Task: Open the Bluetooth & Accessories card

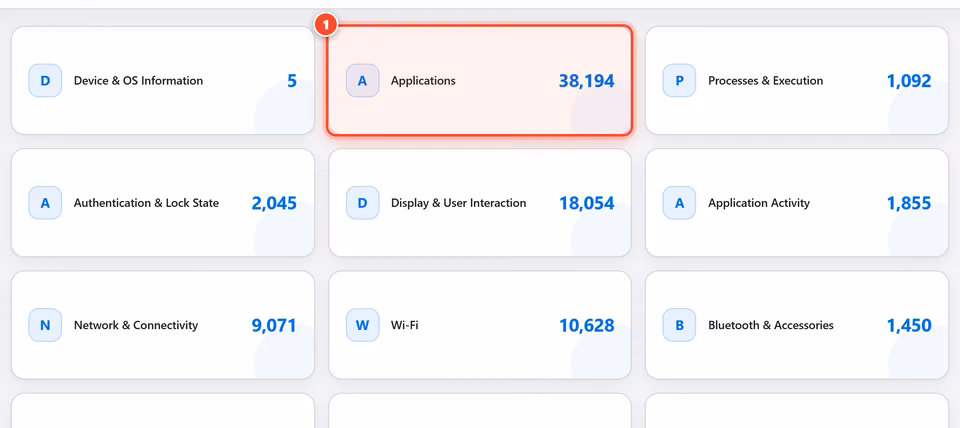Action: coord(797,325)
